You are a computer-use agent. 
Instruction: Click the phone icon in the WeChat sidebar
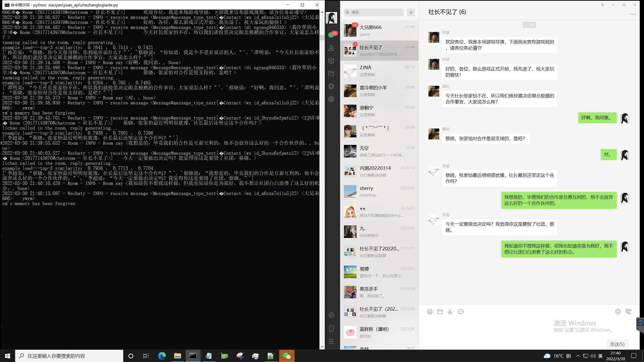coord(331,329)
